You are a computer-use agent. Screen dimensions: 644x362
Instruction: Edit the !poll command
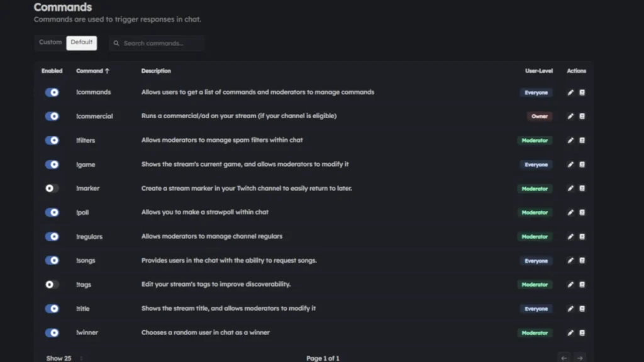pyautogui.click(x=570, y=212)
